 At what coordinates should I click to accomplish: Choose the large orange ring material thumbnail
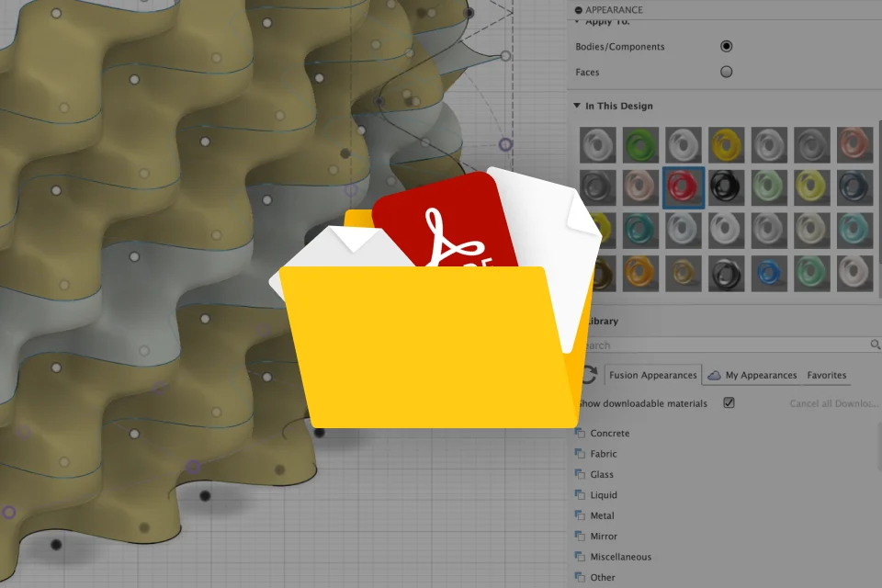tap(640, 273)
